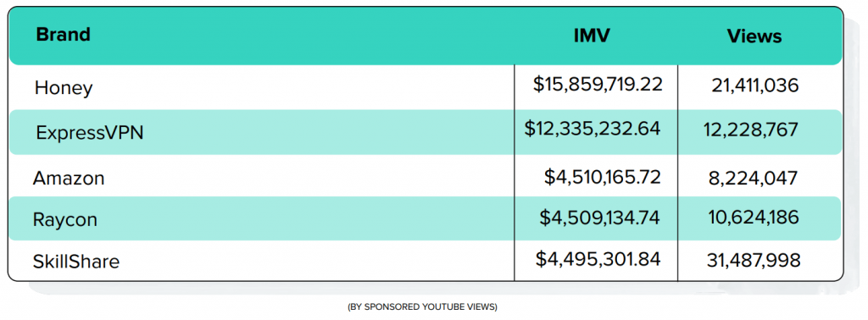
Task: Click Raycon's IMV value $4,509,134.74
Action: click(x=600, y=218)
